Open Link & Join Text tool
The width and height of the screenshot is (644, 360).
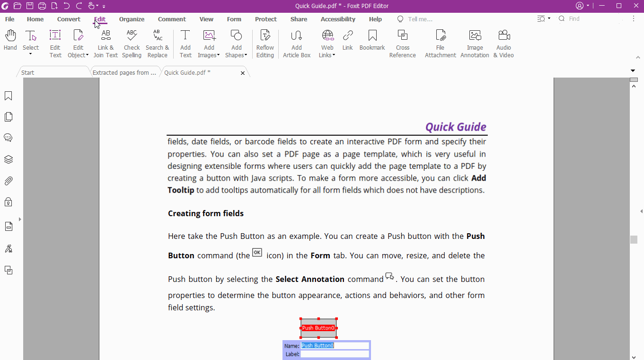coord(106,44)
